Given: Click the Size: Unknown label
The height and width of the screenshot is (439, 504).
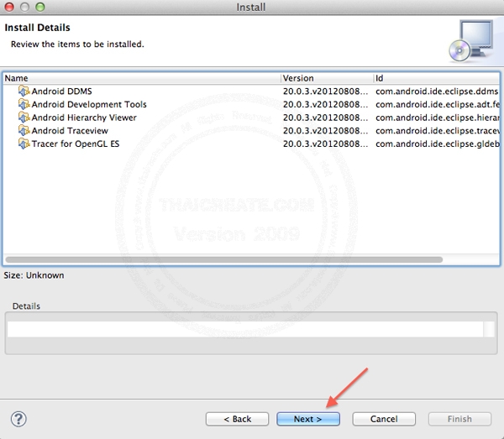Looking at the screenshot, I should (34, 275).
